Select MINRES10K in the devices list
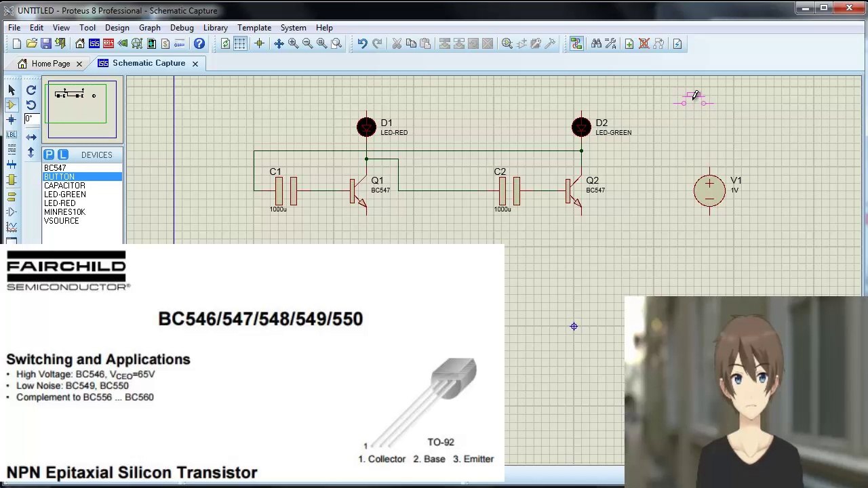 [x=82, y=212]
